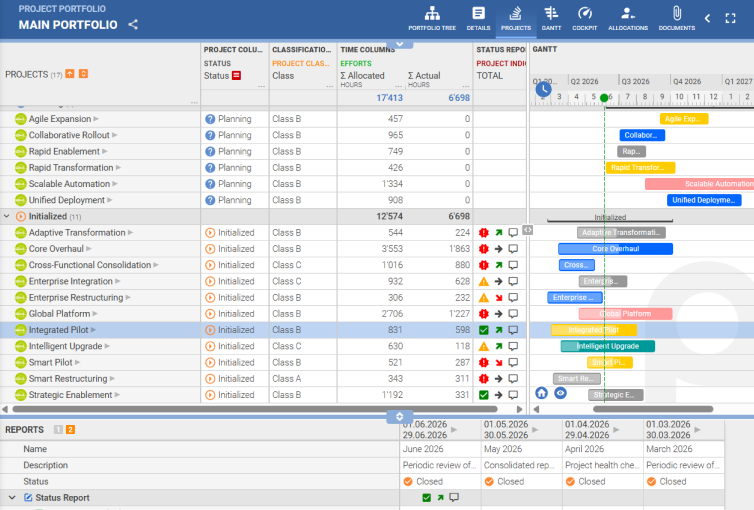Switch to the Details tab
Screen dimensions: 754x510
point(478,19)
